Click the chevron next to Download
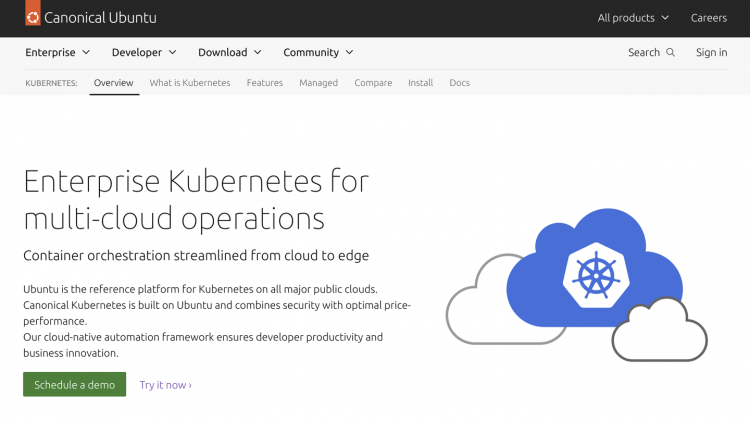The image size is (750, 421). [257, 52]
